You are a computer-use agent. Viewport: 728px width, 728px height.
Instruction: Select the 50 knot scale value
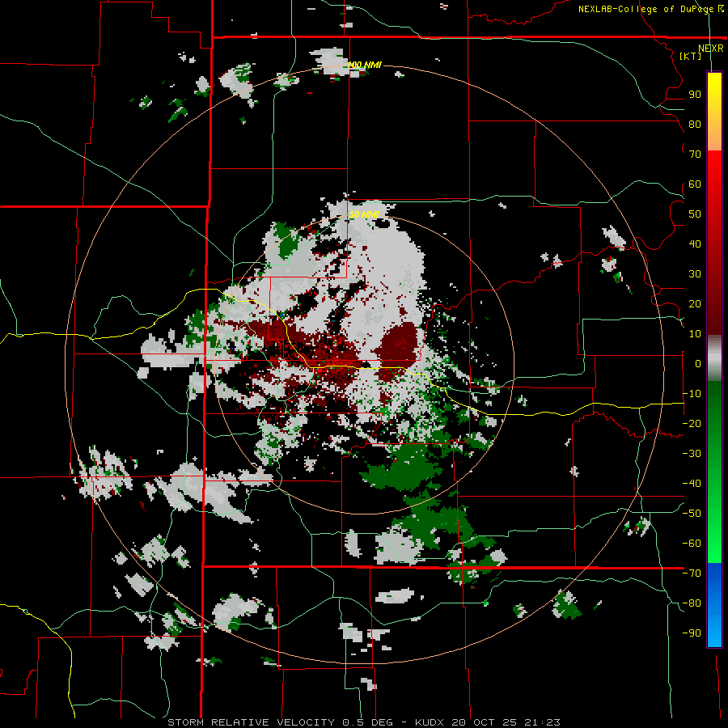point(695,214)
